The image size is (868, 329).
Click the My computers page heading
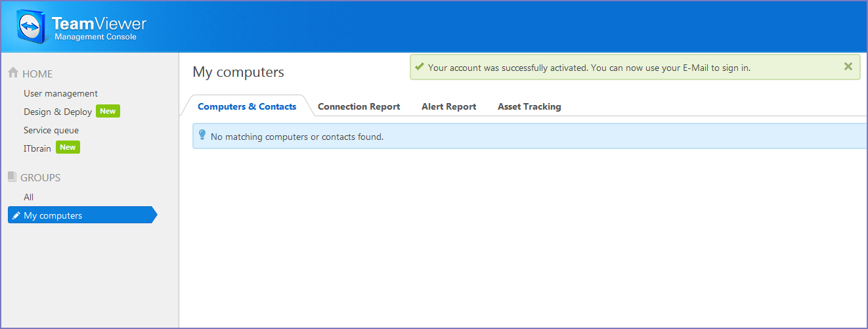(238, 72)
